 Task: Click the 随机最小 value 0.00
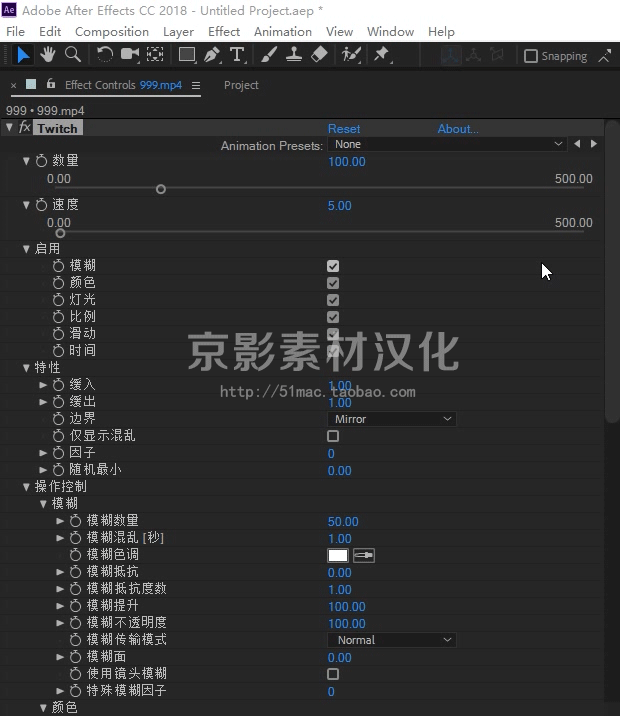coord(339,471)
